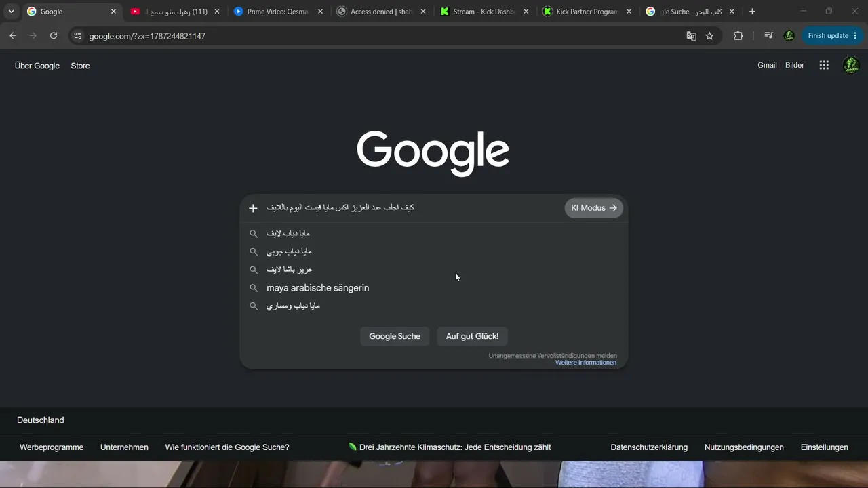
Task: Open the Datenschutzerklärung footer link
Action: [649, 447]
